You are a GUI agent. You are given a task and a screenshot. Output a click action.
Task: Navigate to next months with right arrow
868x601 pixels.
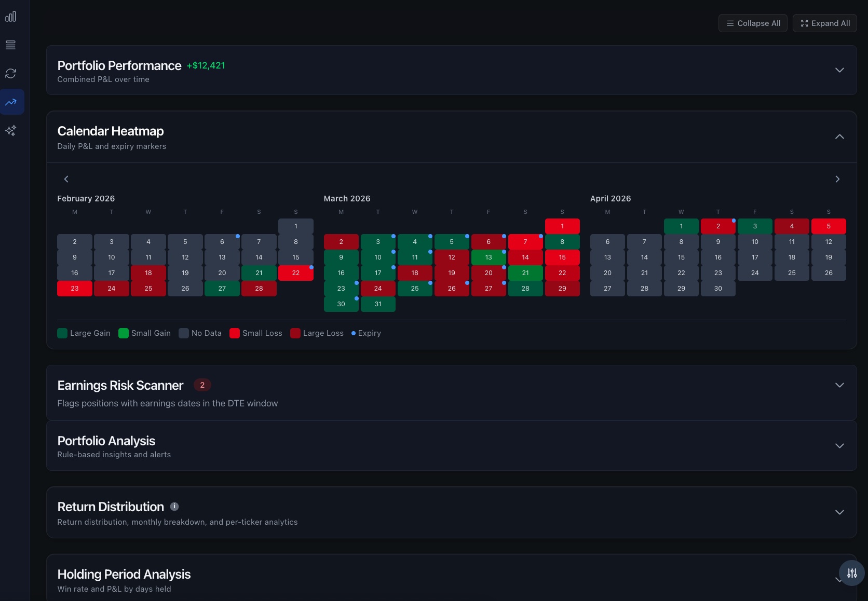(837, 179)
